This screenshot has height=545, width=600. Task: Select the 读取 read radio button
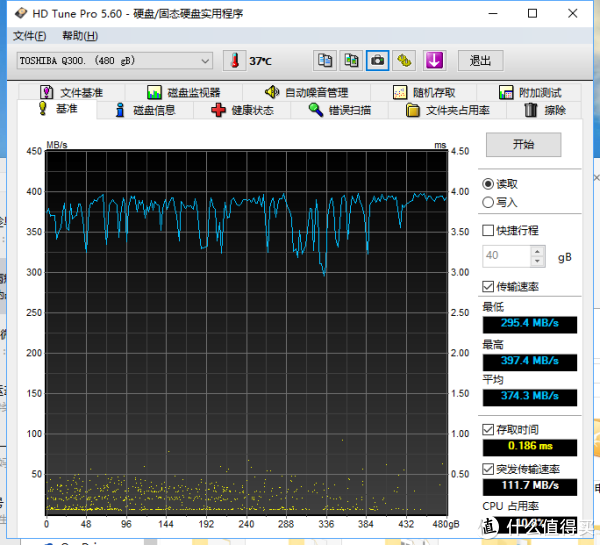(488, 184)
